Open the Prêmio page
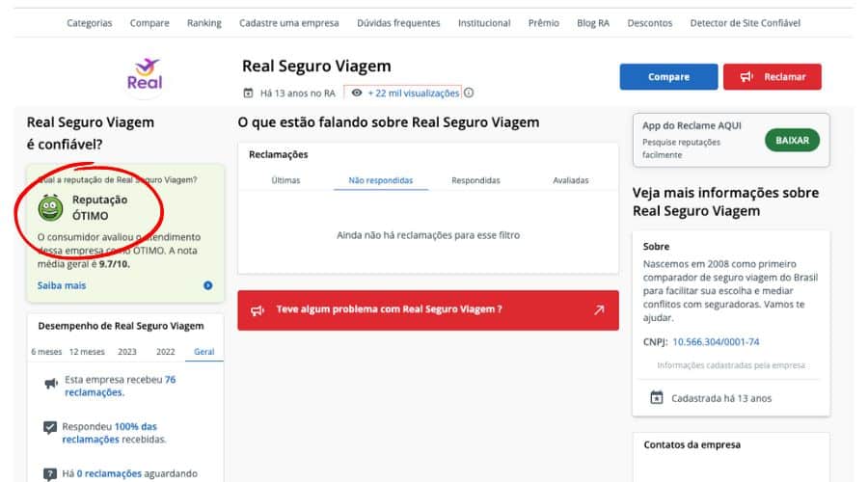868x482 pixels. point(544,23)
